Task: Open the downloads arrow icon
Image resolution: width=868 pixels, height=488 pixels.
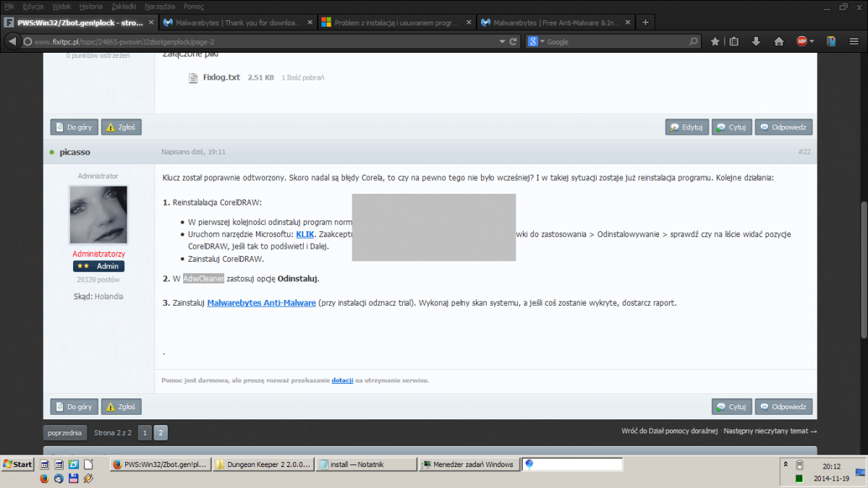Action: point(756,42)
